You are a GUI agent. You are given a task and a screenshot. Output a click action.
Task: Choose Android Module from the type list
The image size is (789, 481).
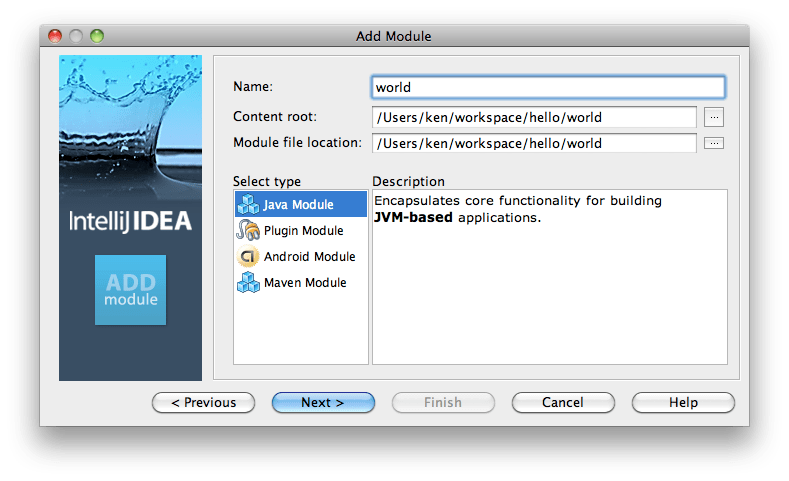301,257
